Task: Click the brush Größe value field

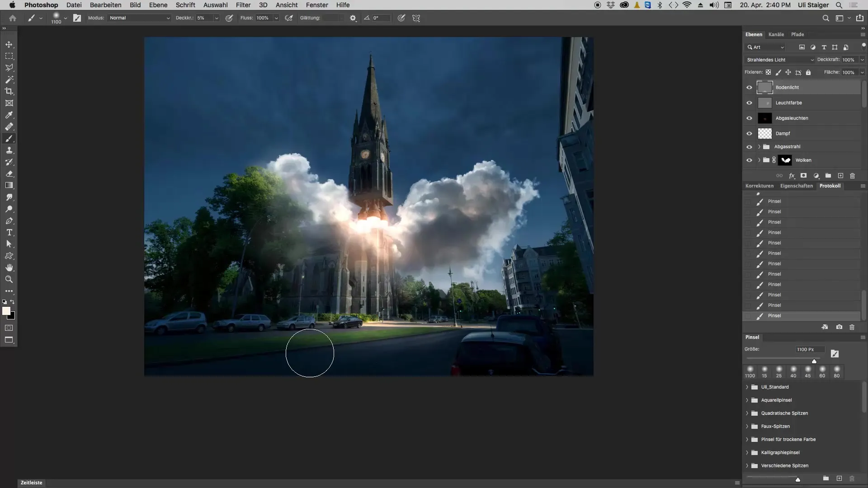Action: (x=810, y=349)
